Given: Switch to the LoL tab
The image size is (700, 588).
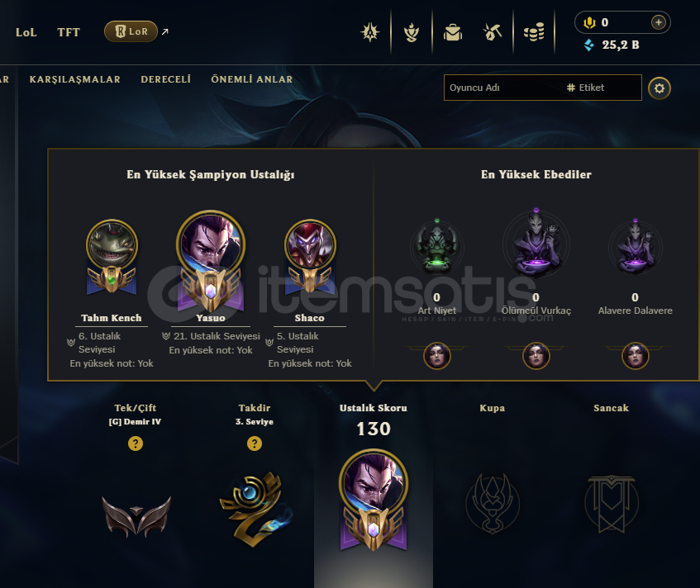Looking at the screenshot, I should tap(26, 32).
